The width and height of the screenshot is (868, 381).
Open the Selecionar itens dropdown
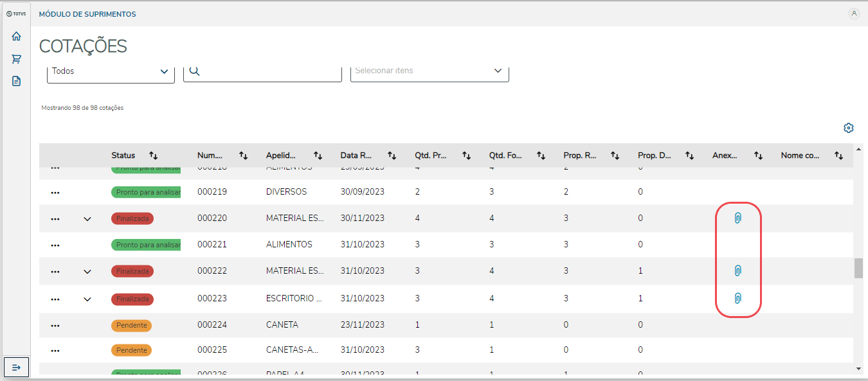pos(429,71)
